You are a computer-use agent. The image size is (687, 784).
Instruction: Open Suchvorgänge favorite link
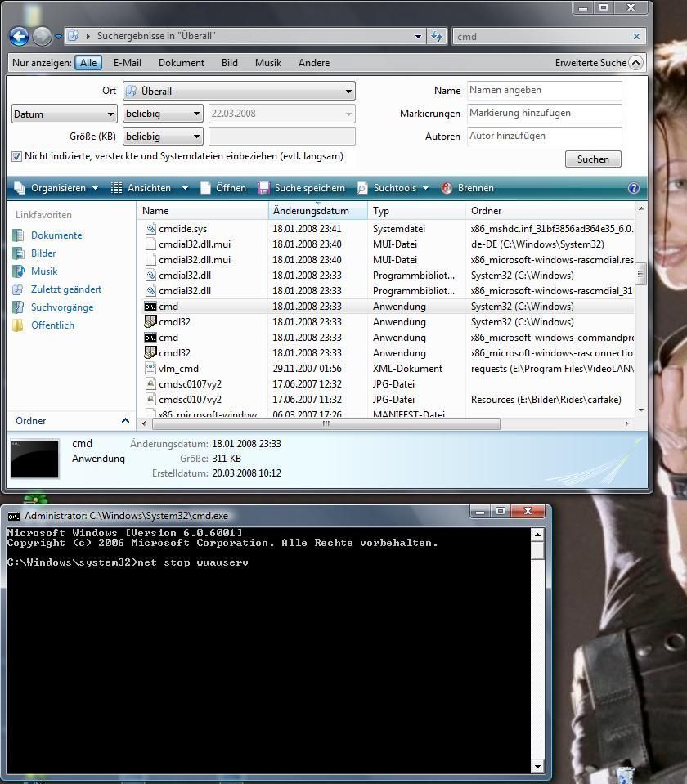coord(62,307)
